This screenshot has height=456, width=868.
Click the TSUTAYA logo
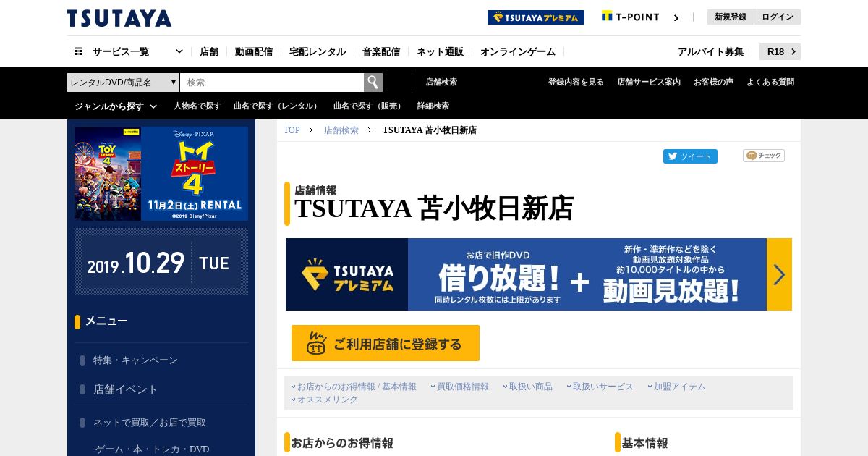coord(119,18)
